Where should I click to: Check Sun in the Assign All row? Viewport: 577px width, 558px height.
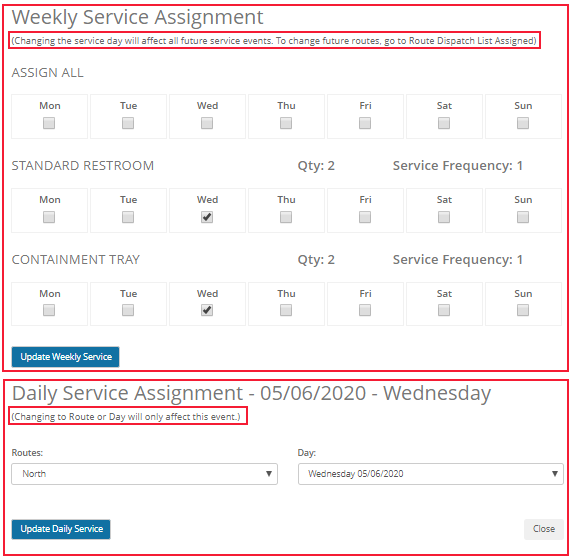(523, 123)
